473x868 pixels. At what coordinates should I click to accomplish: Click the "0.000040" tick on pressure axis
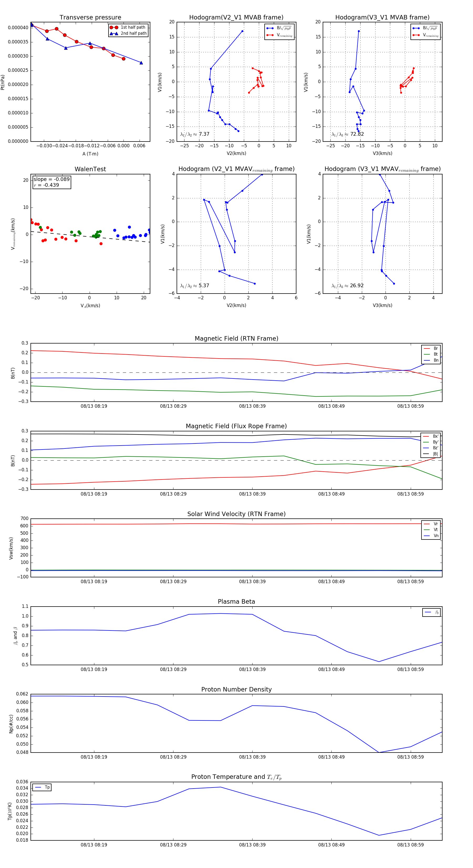[18, 28]
